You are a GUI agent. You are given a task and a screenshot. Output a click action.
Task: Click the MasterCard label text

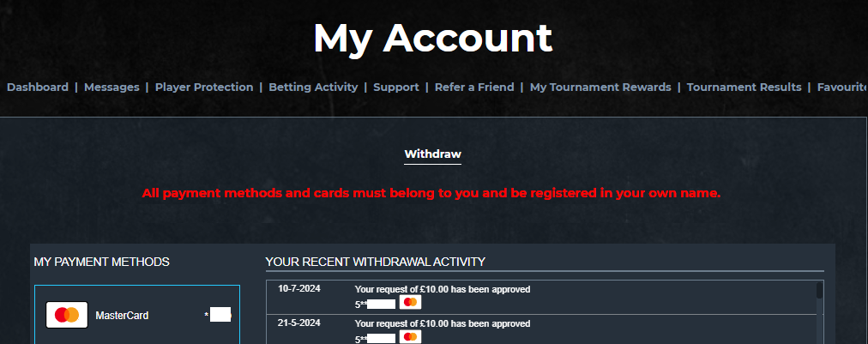[x=122, y=316]
